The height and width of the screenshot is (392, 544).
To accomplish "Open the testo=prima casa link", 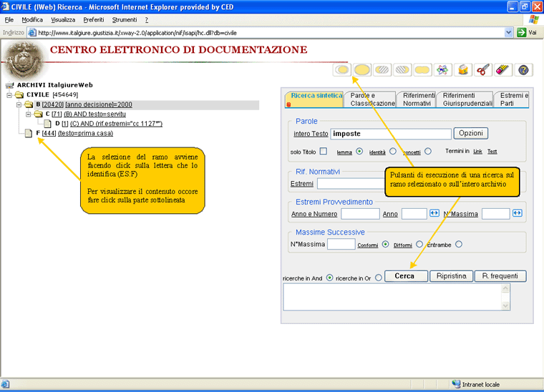I will (x=85, y=133).
